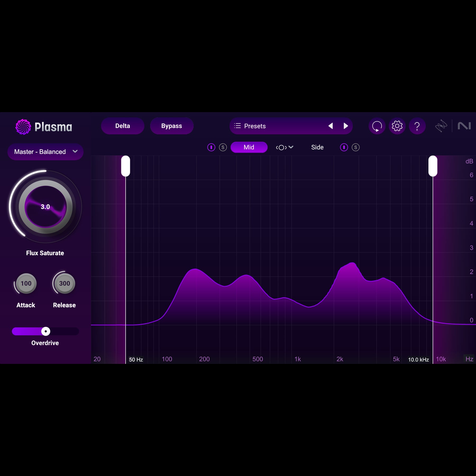
Task: Toggle the Delta button
Action: click(123, 126)
